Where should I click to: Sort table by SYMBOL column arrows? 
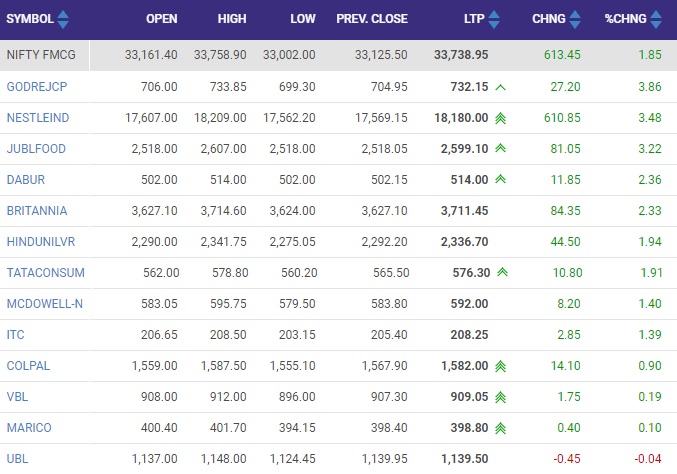(63, 19)
